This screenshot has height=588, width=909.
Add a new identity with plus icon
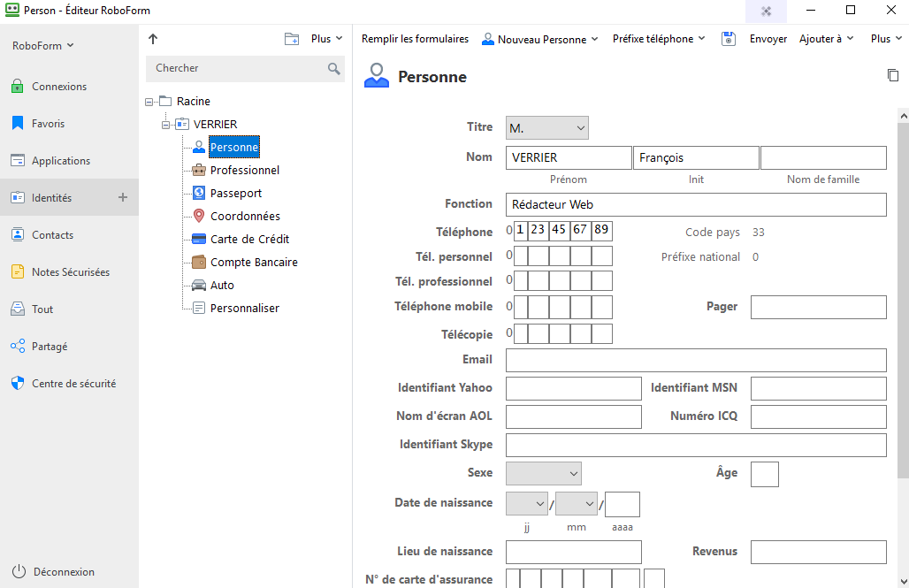[x=123, y=198]
